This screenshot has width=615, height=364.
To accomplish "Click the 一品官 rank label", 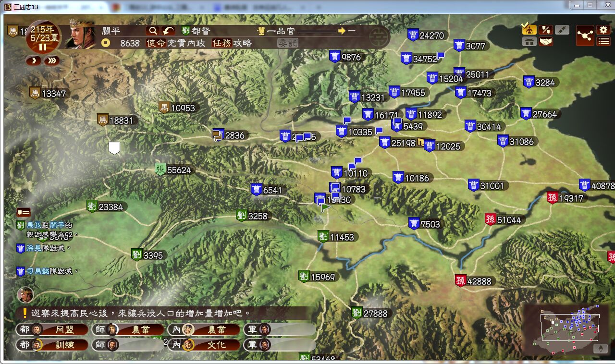I will click(281, 31).
